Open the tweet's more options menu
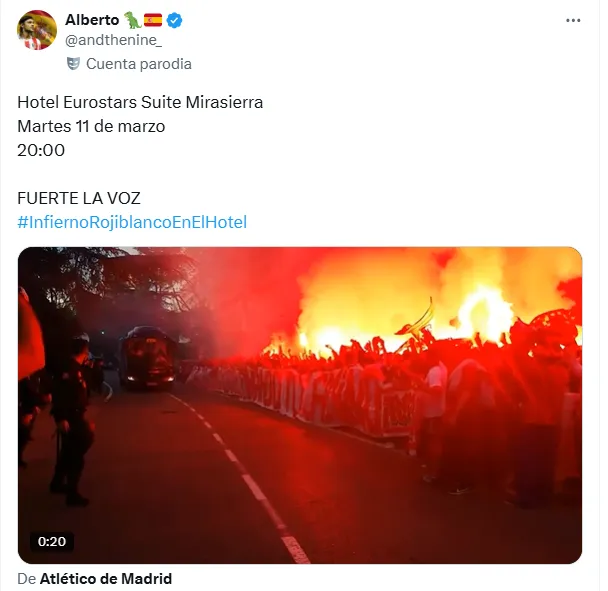The height and width of the screenshot is (591, 608). pyautogui.click(x=573, y=20)
